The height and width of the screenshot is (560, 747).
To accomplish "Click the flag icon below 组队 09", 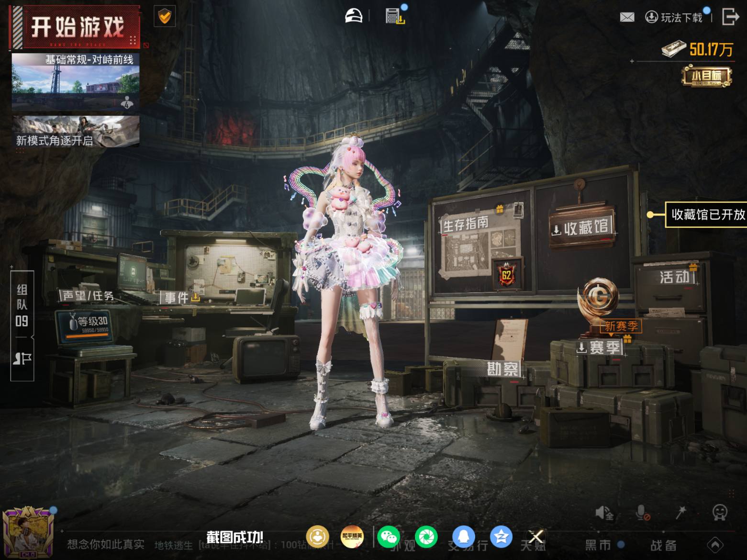I will click(x=22, y=358).
